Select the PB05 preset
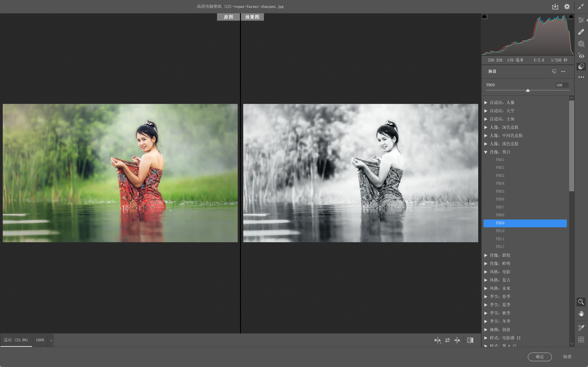The width and height of the screenshot is (588, 367). tap(500, 191)
